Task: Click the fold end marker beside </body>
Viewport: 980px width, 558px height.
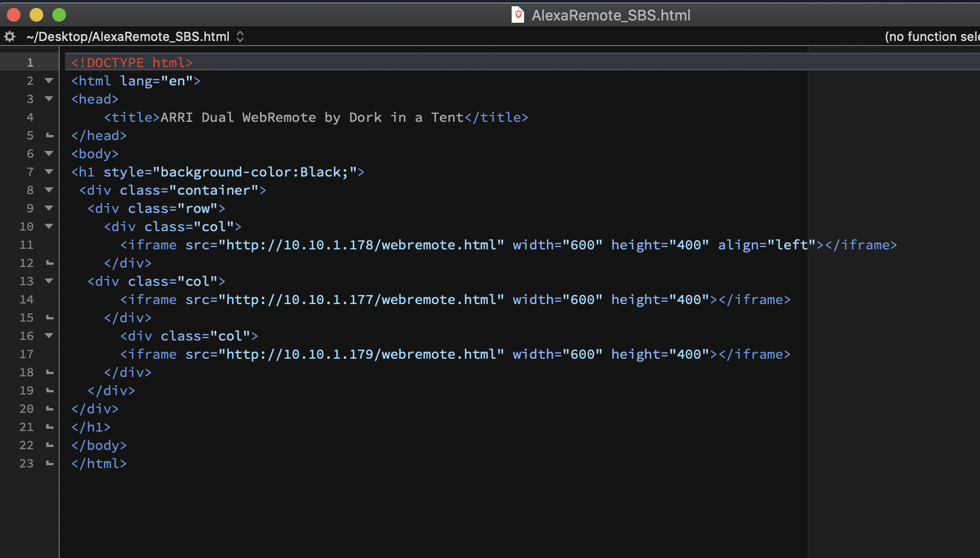Action: [50, 445]
